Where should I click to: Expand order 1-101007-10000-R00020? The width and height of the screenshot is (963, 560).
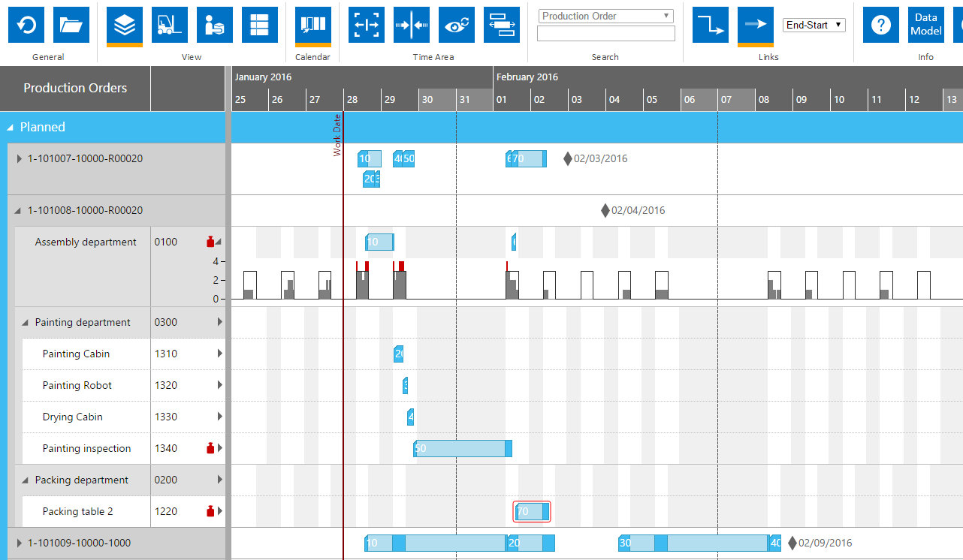(x=18, y=158)
